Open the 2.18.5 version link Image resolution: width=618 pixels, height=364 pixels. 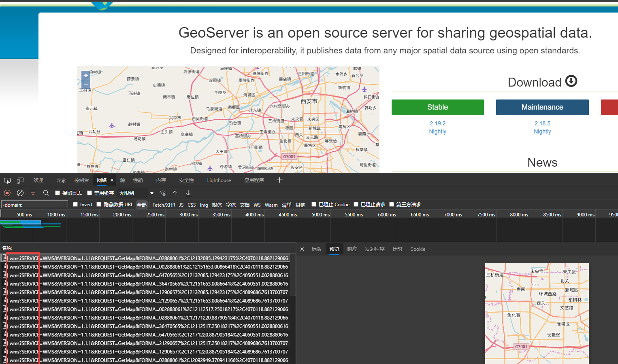542,123
